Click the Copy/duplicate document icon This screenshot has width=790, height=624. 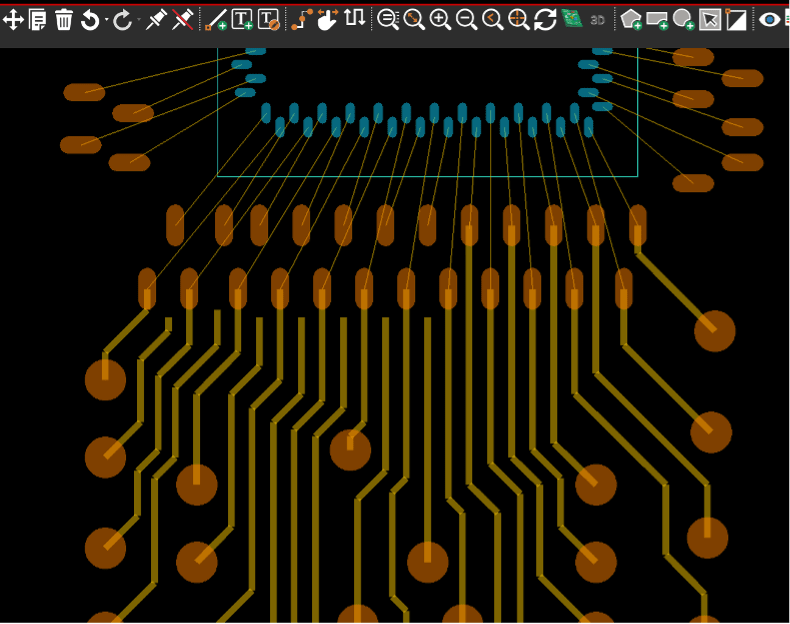pos(38,20)
